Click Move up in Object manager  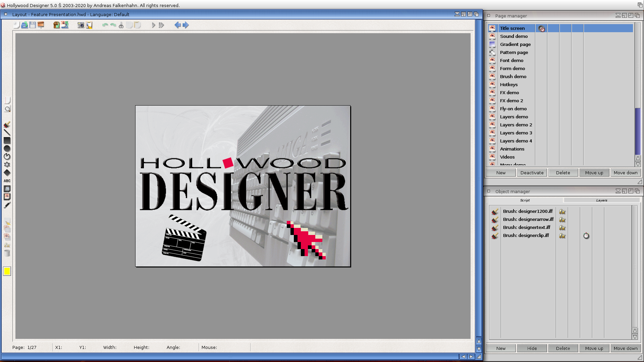[594, 348]
